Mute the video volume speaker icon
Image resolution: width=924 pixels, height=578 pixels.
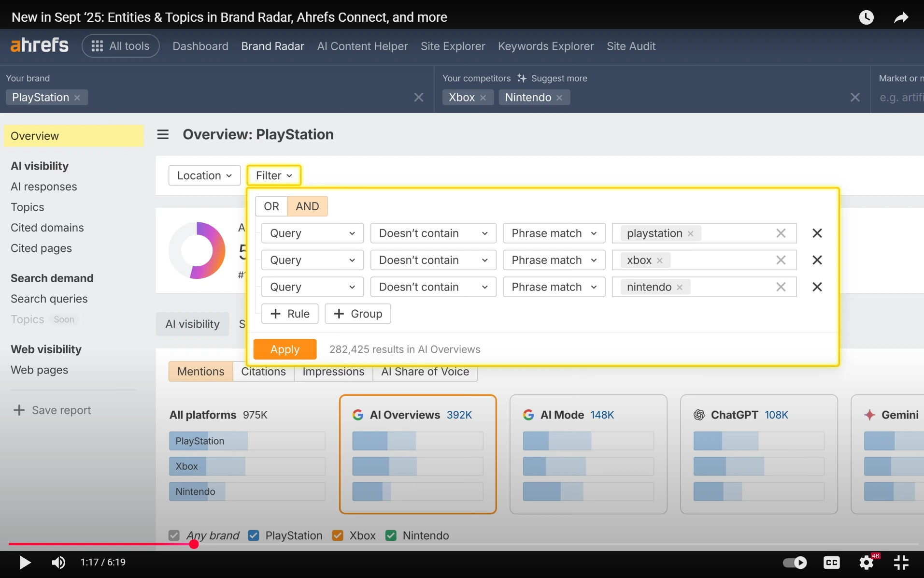click(x=58, y=563)
